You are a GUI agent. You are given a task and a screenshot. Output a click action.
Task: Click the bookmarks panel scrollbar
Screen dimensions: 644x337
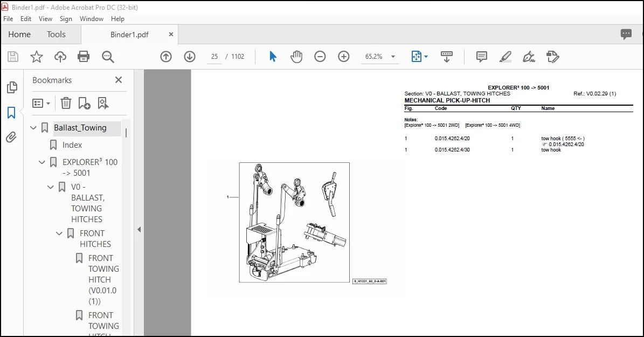click(126, 132)
